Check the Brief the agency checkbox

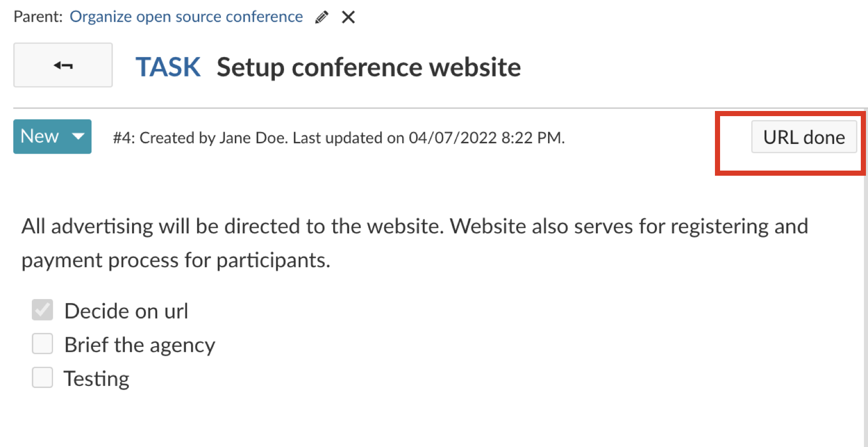click(43, 344)
